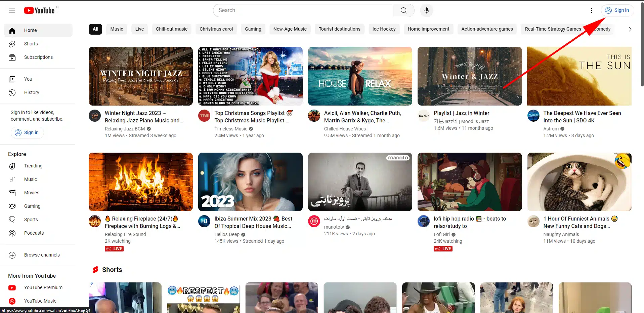This screenshot has width=644, height=313.
Task: Select the Tourist destinations chip
Action: coord(339,29)
